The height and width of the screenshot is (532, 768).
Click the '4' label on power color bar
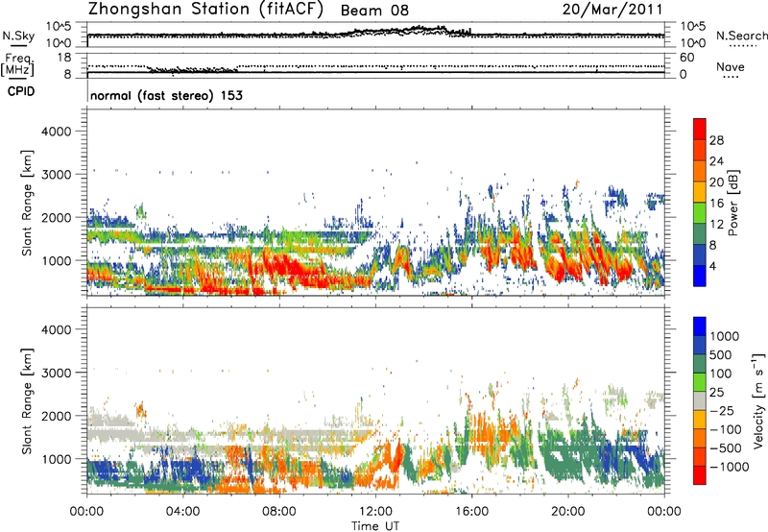pyautogui.click(x=712, y=266)
